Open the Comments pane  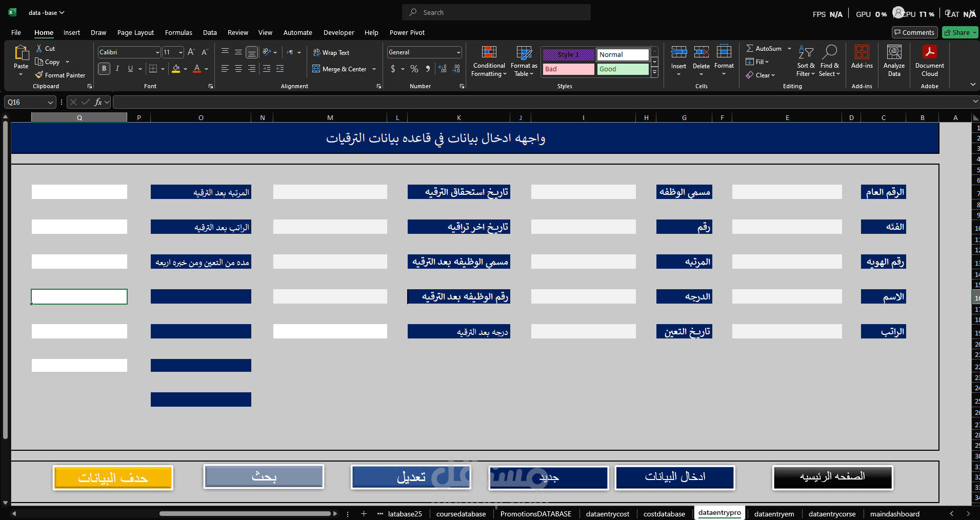(914, 32)
